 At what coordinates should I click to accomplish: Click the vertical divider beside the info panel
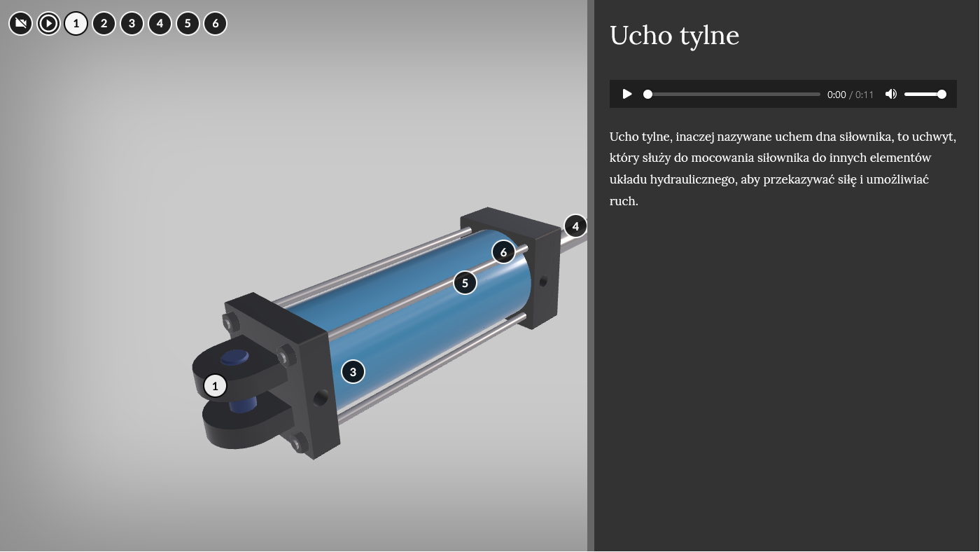pyautogui.click(x=591, y=276)
